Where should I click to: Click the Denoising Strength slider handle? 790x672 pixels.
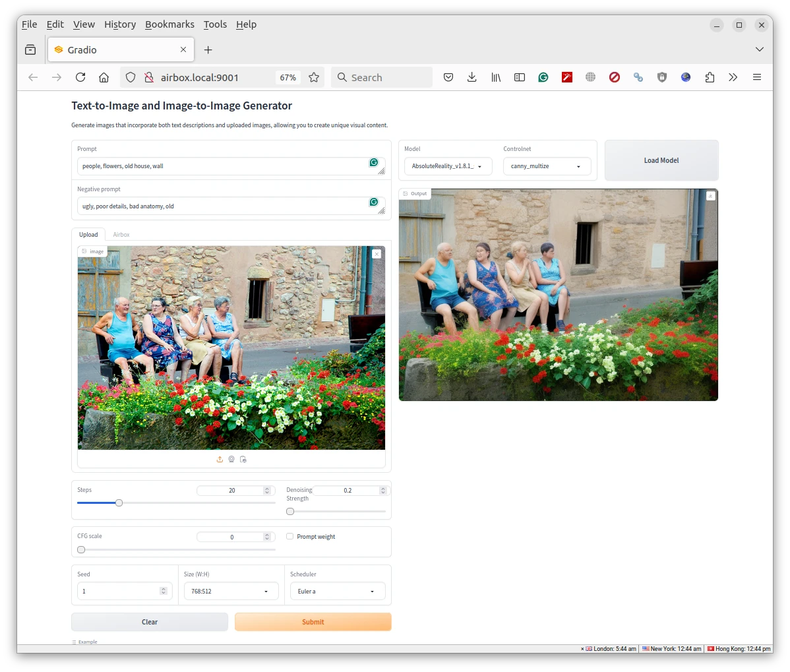[x=290, y=511]
